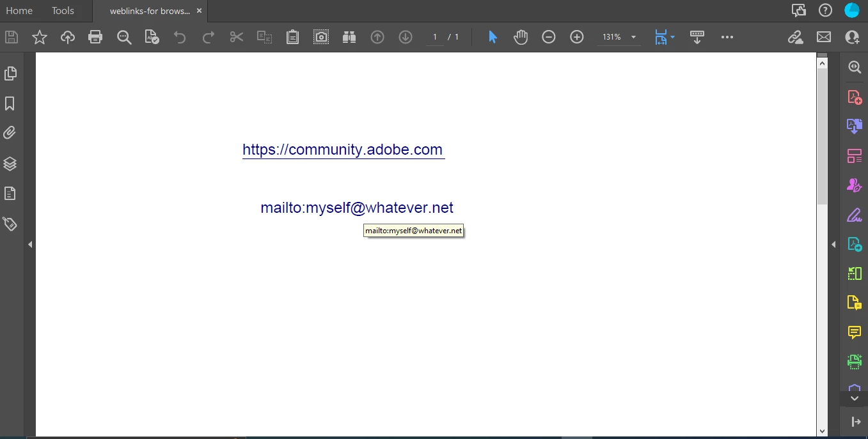Click the Undo arrow icon
868x439 pixels.
pyautogui.click(x=180, y=37)
